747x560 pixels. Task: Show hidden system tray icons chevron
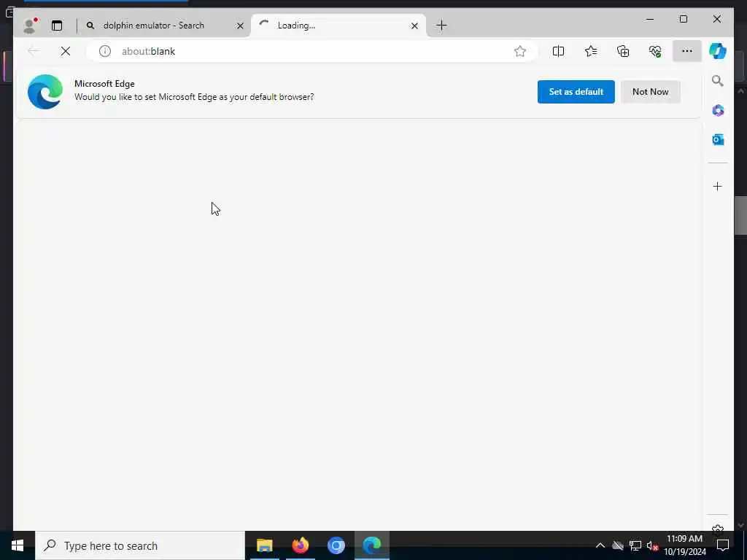click(600, 545)
